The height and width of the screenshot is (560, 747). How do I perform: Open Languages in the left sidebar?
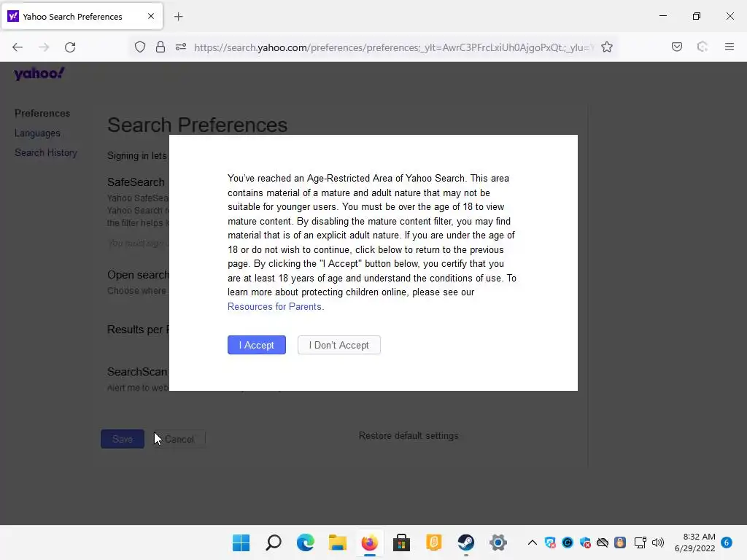point(37,133)
